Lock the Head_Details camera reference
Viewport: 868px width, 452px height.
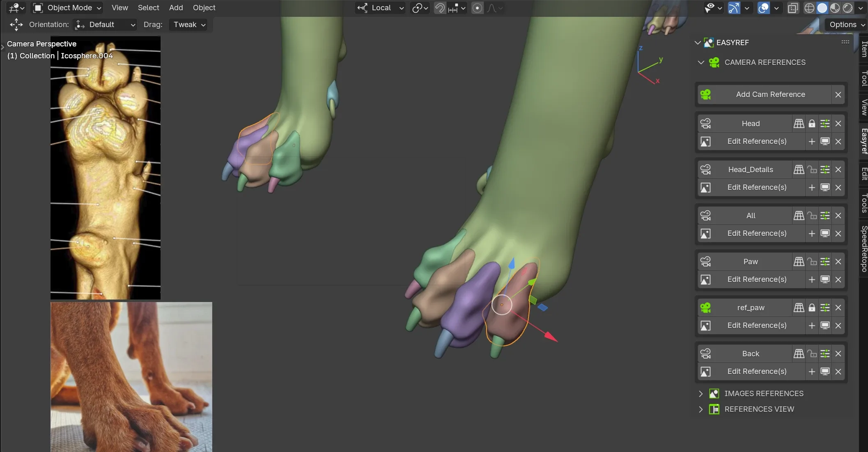pos(813,169)
